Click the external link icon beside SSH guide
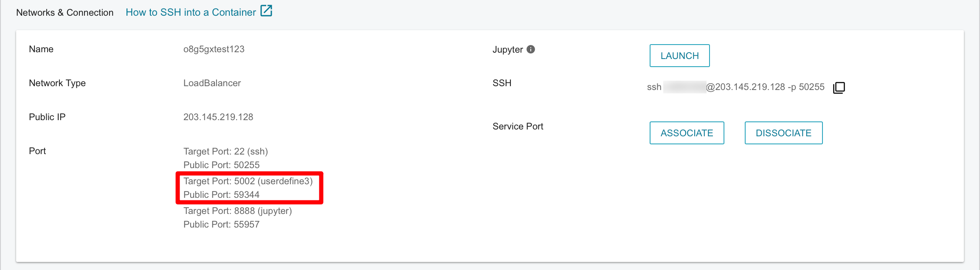Viewport: 980px width, 270px height. [x=266, y=11]
